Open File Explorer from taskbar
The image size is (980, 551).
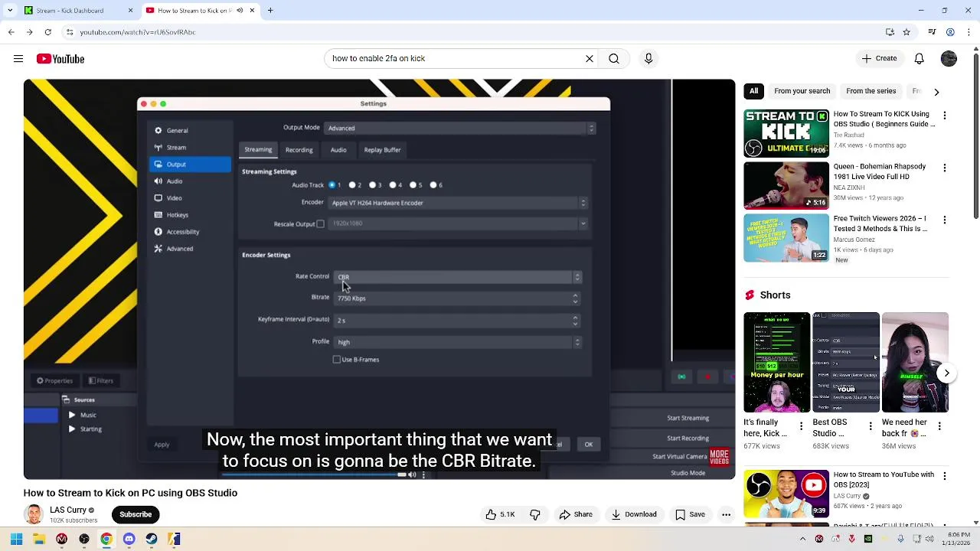click(38, 540)
